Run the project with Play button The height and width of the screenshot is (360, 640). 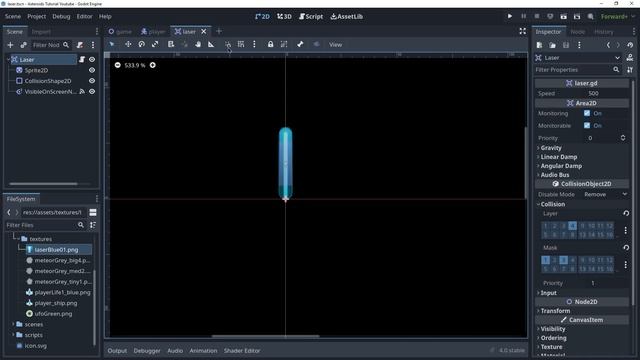pyautogui.click(x=510, y=16)
